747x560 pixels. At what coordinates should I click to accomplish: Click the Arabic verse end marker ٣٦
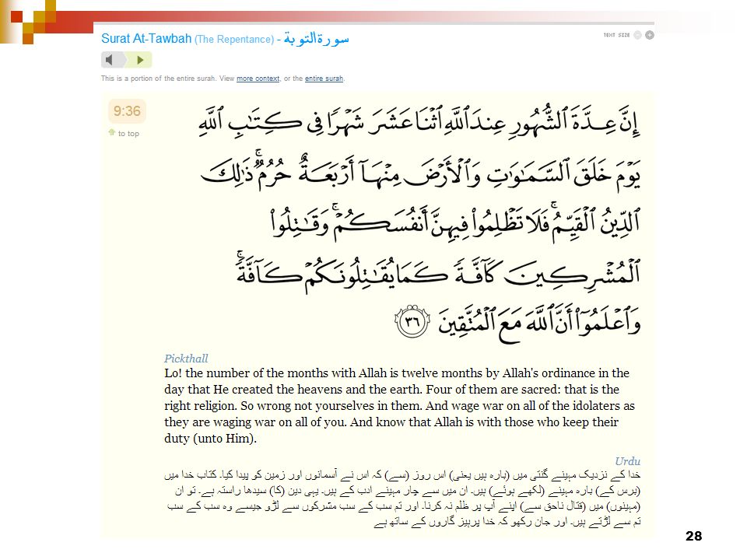pyautogui.click(x=412, y=322)
